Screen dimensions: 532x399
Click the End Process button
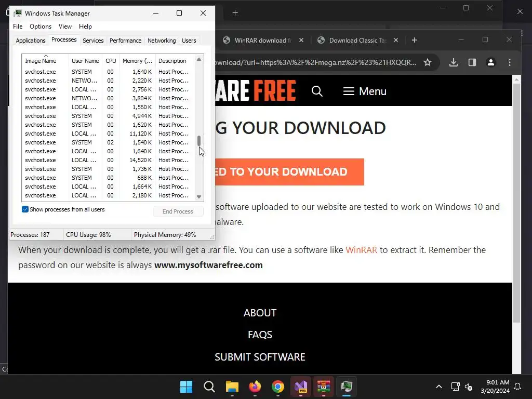(178, 211)
